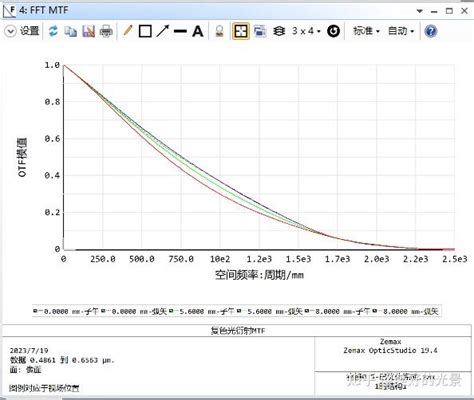Click the overlay layers icon
The height and width of the screenshot is (400, 474).
tap(279, 31)
